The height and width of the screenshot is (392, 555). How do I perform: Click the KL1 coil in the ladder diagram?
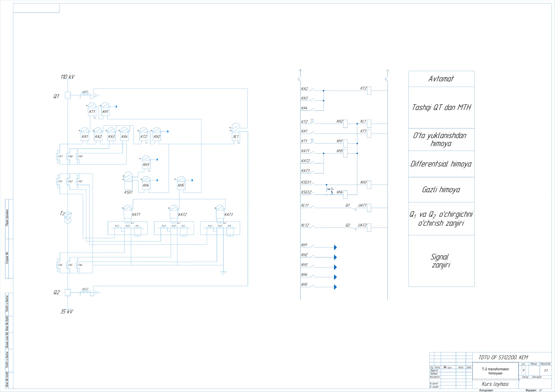coord(369,123)
